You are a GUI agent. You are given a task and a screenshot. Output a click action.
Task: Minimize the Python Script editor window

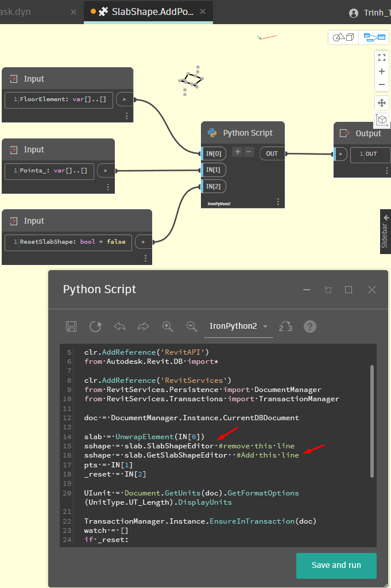[307, 290]
